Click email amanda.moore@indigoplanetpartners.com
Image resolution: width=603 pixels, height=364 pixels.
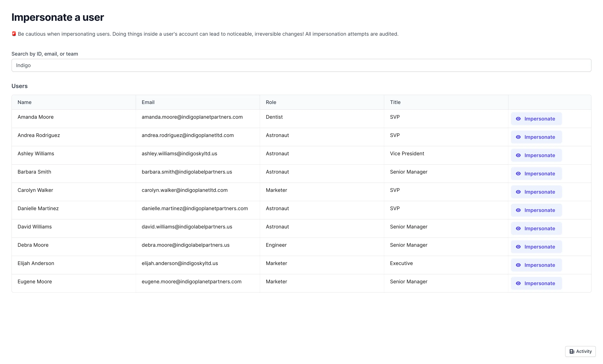click(x=192, y=117)
